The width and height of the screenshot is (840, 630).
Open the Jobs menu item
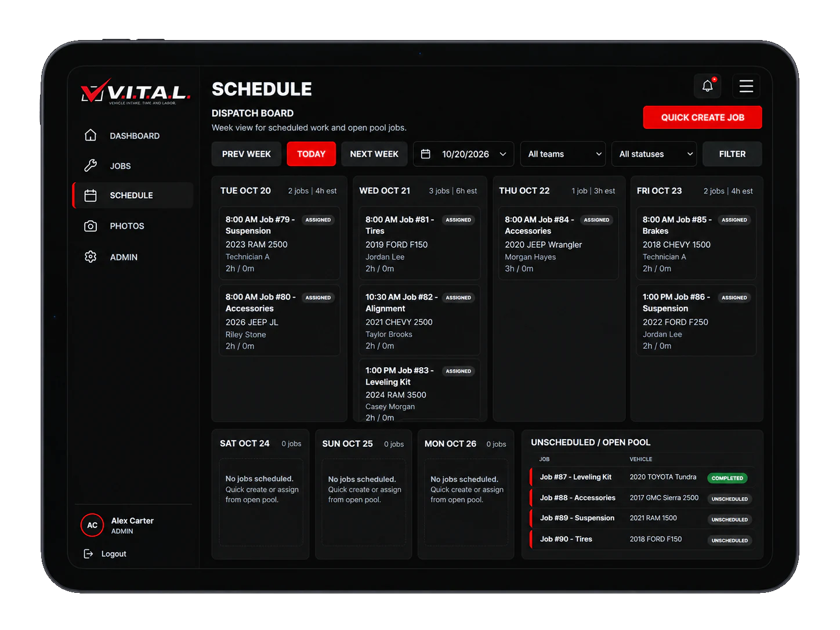coord(134,165)
